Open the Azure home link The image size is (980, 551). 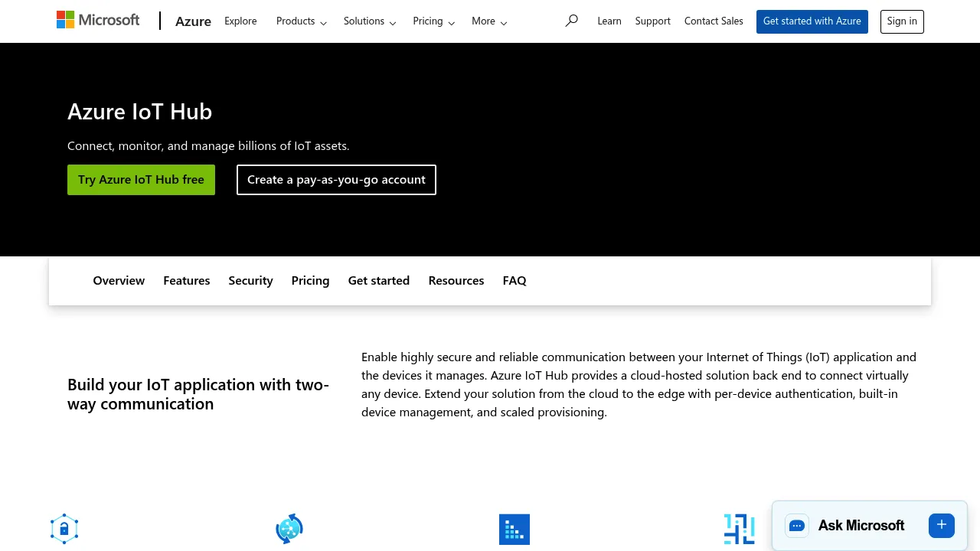tap(193, 21)
